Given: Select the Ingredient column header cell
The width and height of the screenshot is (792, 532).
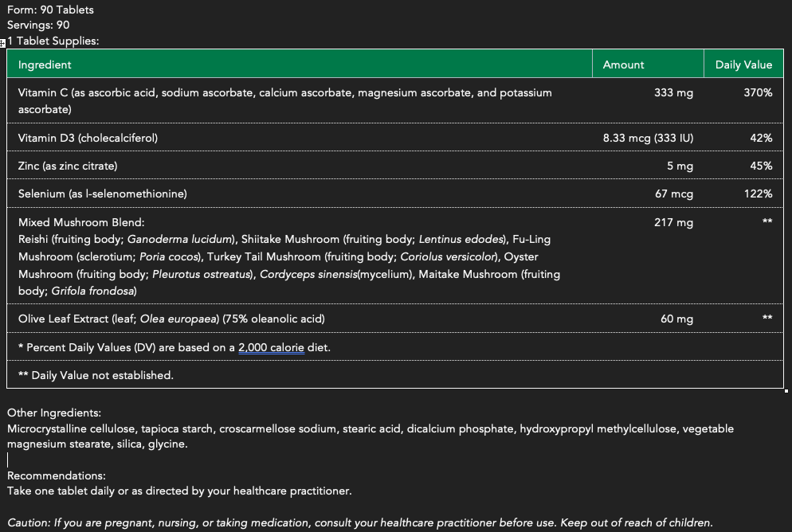Looking at the screenshot, I should coord(45,65).
